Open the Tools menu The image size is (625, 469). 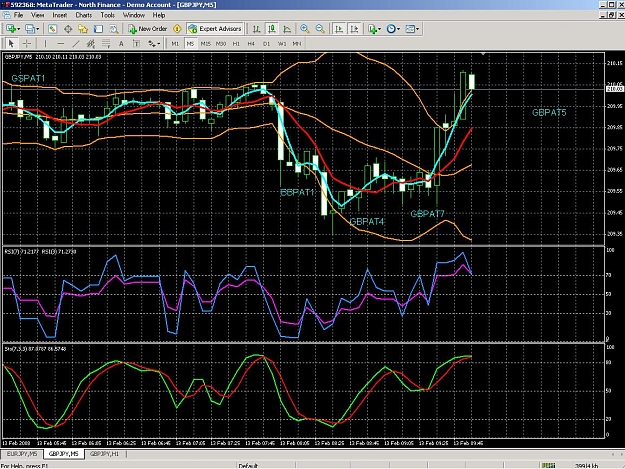click(x=108, y=15)
